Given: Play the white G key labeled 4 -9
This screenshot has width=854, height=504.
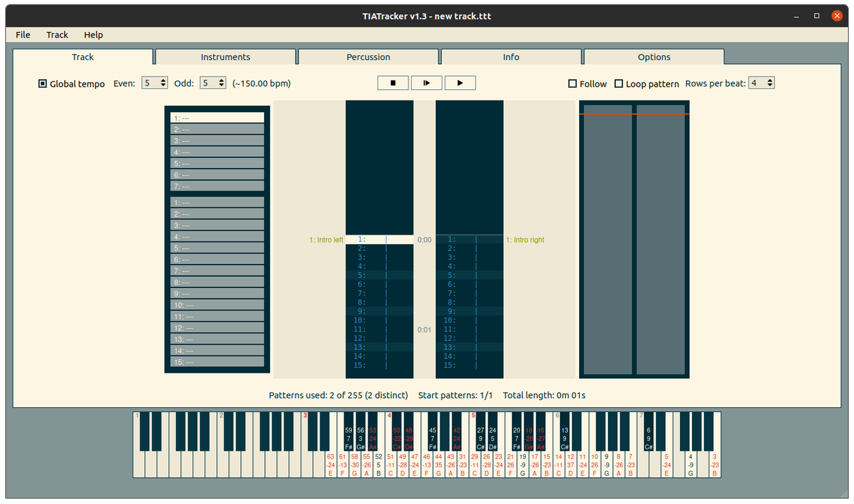Looking at the screenshot, I should [691, 465].
